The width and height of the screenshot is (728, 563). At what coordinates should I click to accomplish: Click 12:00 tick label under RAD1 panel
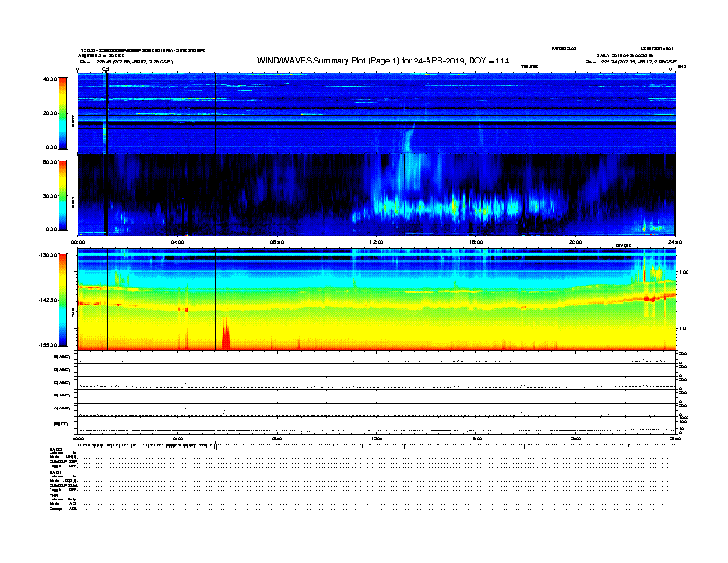(377, 242)
